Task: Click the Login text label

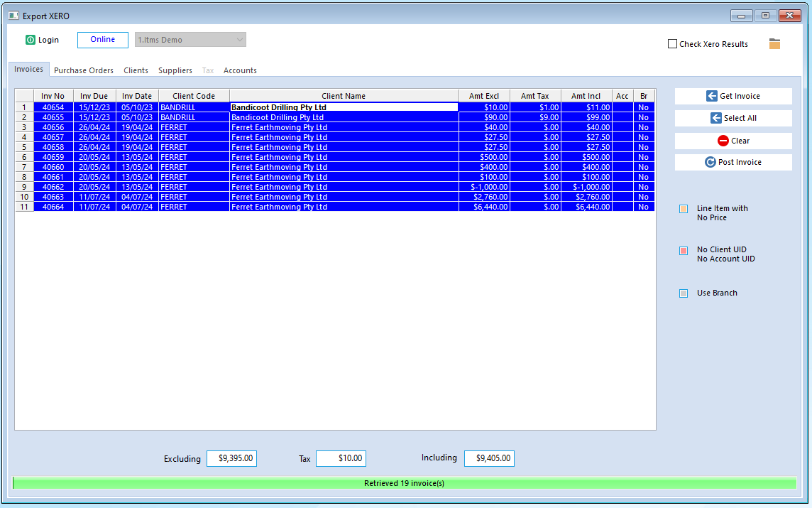Action: [x=48, y=40]
